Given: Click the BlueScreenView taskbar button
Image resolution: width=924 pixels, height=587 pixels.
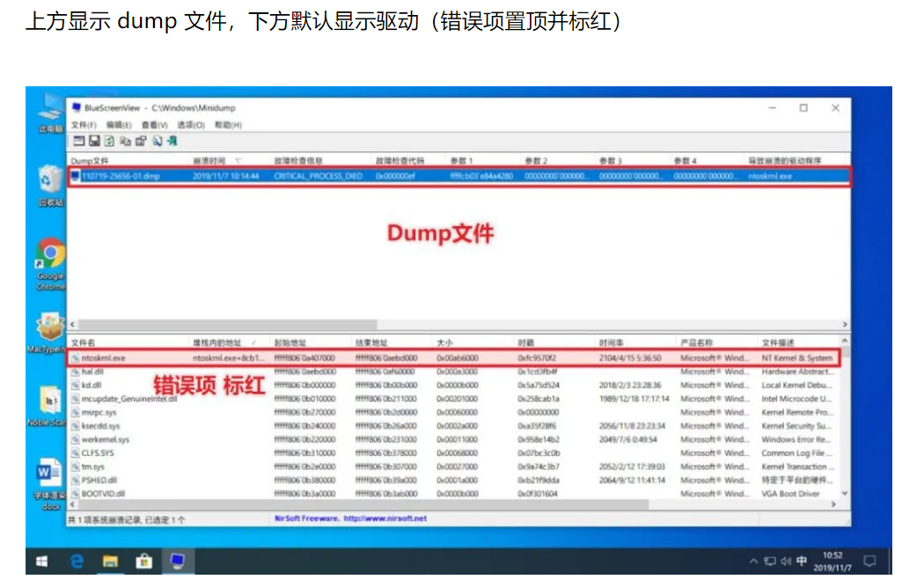Looking at the screenshot, I should point(178,561).
